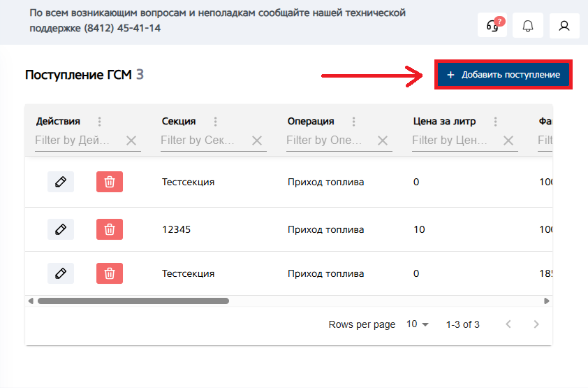The image size is (588, 388).
Task: Open the Действия column menu
Action: (x=99, y=122)
